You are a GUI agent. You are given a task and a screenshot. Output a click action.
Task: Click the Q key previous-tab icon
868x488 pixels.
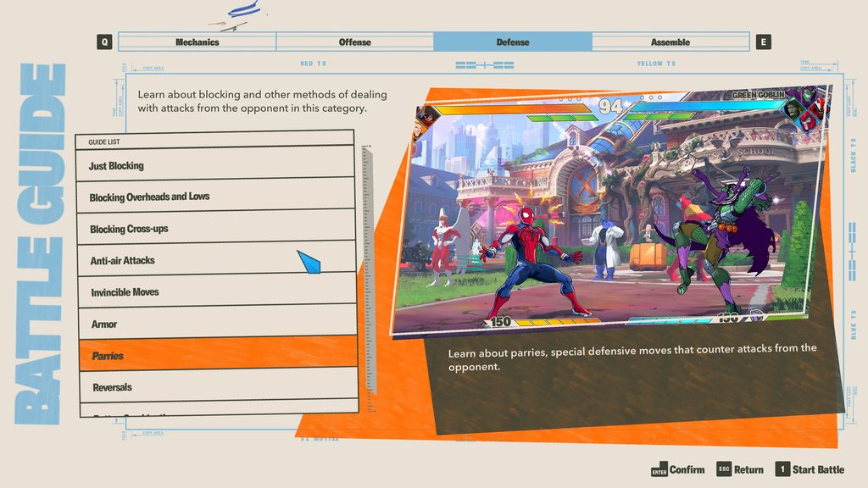104,42
